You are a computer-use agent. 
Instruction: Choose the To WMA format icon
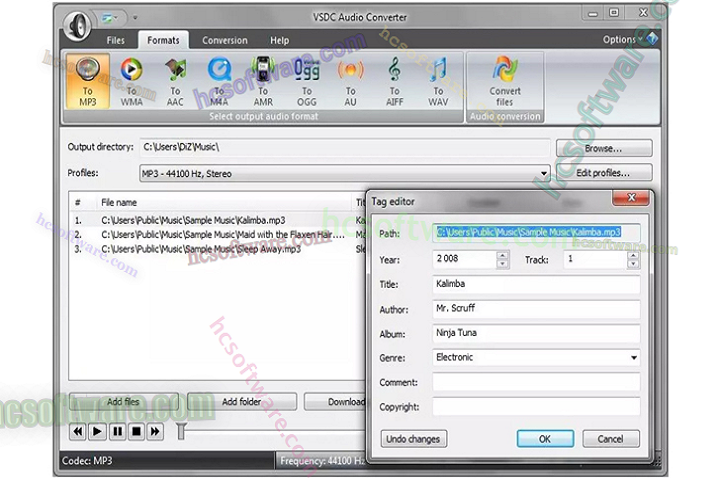tap(131, 81)
